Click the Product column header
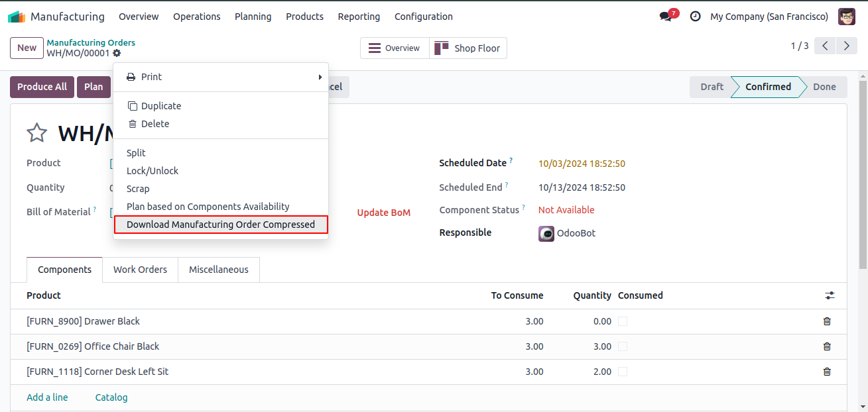The height and width of the screenshot is (412, 868). [x=44, y=295]
